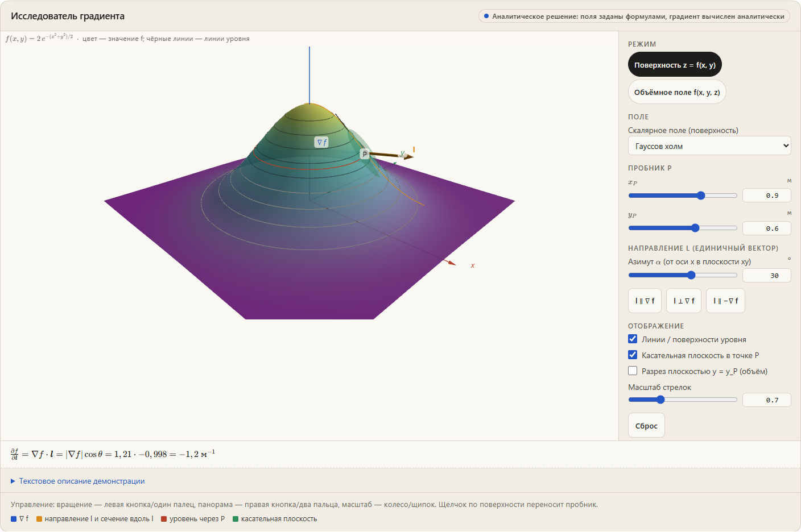
Task: Click the red x axis label
Action: click(473, 265)
